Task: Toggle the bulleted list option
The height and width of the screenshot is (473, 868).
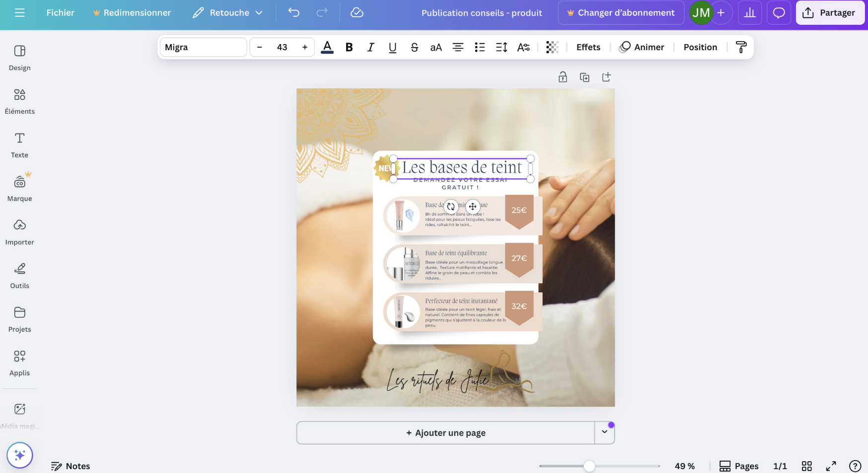Action: coord(480,47)
